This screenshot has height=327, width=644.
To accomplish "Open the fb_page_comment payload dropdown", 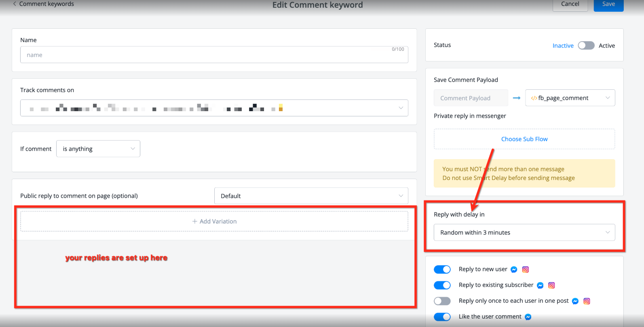I will point(570,98).
